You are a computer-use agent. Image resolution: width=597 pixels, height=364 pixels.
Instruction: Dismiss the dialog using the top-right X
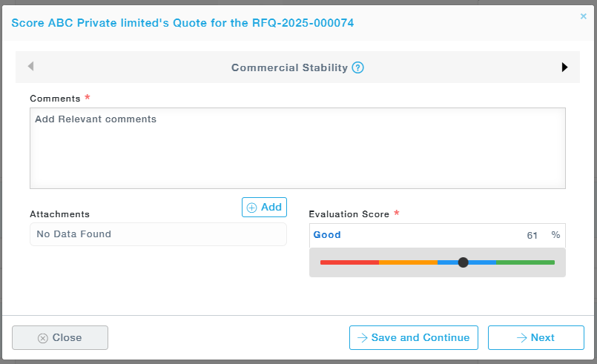(583, 16)
